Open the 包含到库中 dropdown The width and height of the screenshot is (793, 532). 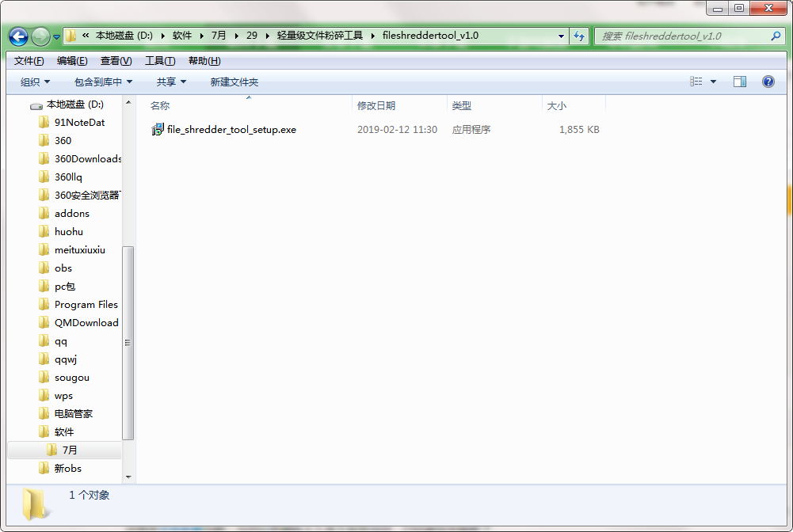(103, 82)
